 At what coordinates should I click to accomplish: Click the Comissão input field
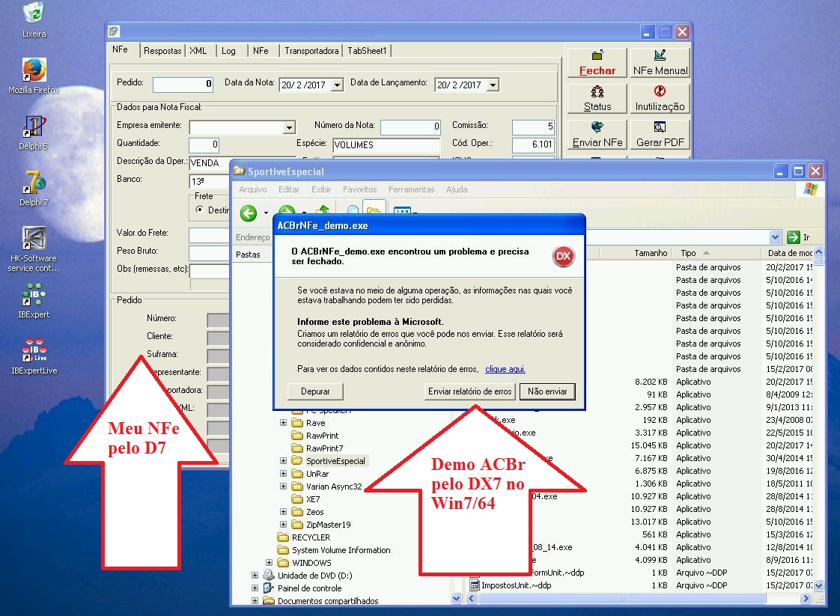(533, 127)
